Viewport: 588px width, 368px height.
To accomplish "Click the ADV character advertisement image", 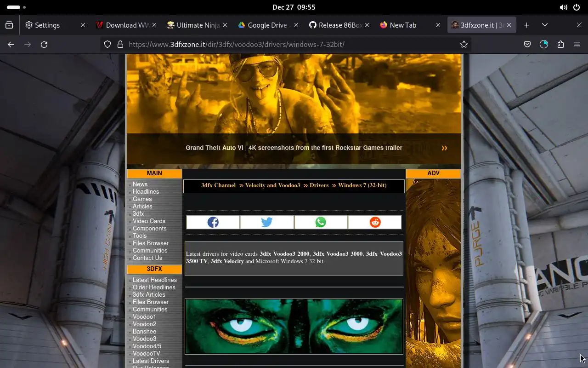I will (433, 273).
